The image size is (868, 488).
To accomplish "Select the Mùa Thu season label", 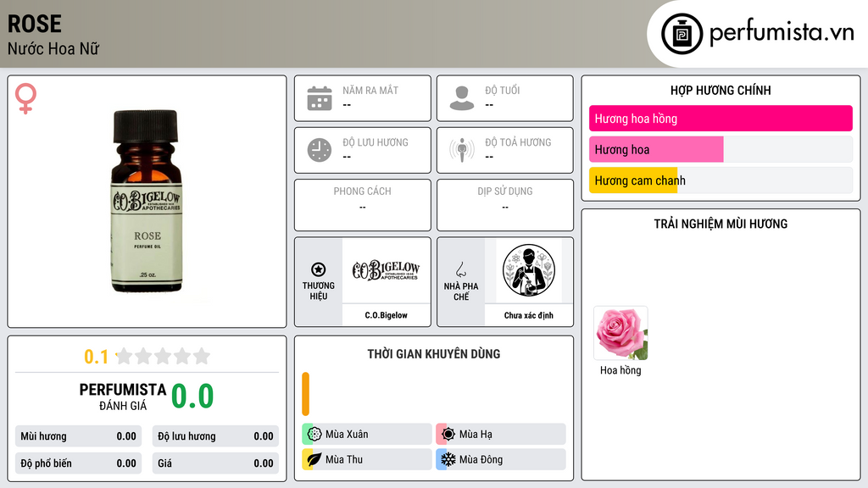I will click(x=344, y=459).
